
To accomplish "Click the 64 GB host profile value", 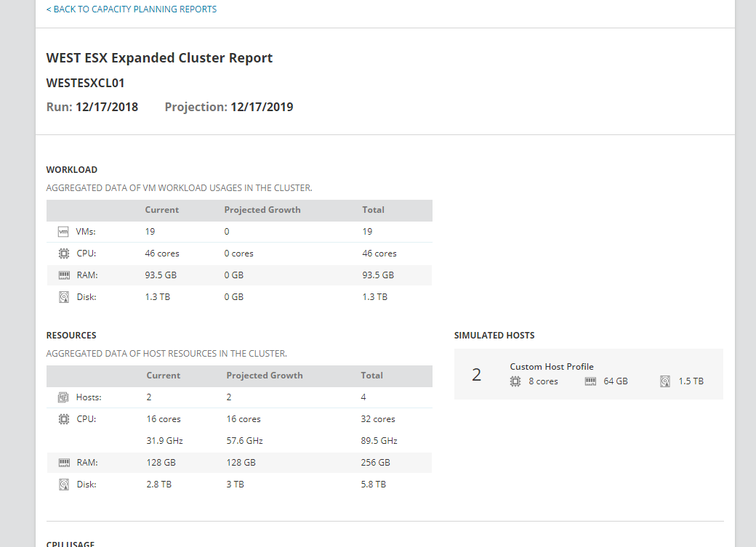I will [x=616, y=381].
